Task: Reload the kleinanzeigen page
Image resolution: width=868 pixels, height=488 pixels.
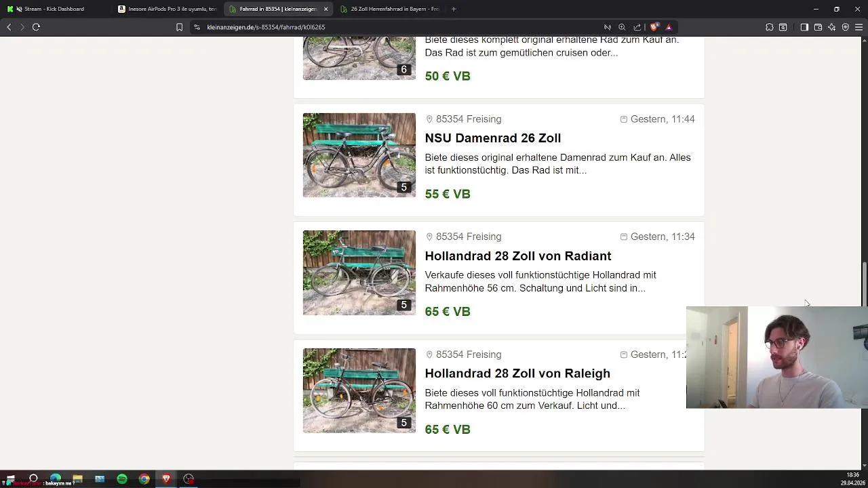Action: click(x=36, y=27)
